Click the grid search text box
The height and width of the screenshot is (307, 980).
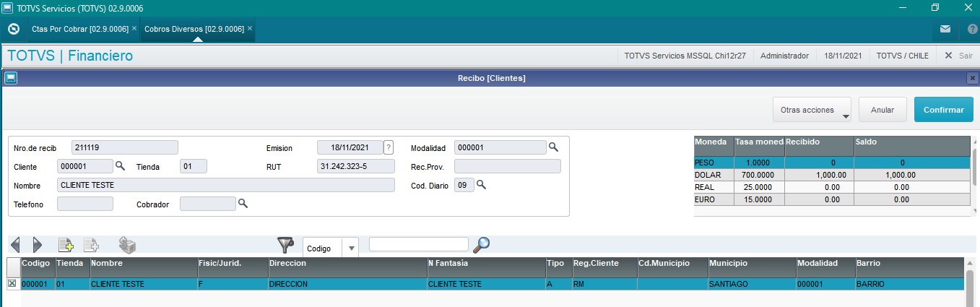point(419,244)
